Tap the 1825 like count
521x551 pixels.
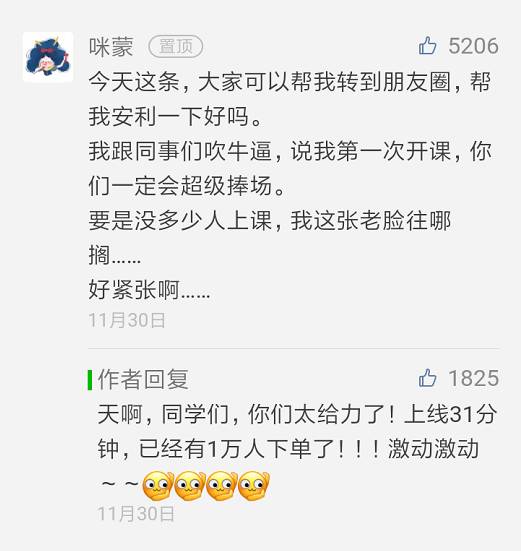coord(474,378)
